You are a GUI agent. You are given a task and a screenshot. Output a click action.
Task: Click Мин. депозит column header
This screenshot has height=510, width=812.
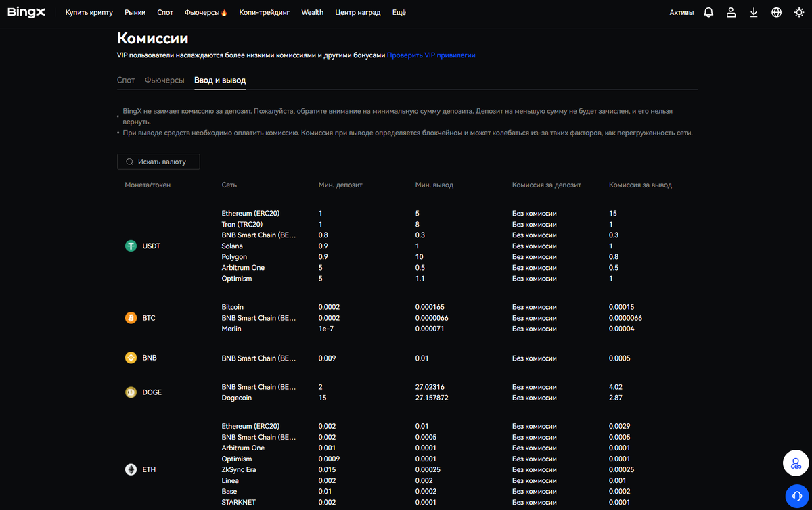(x=341, y=185)
